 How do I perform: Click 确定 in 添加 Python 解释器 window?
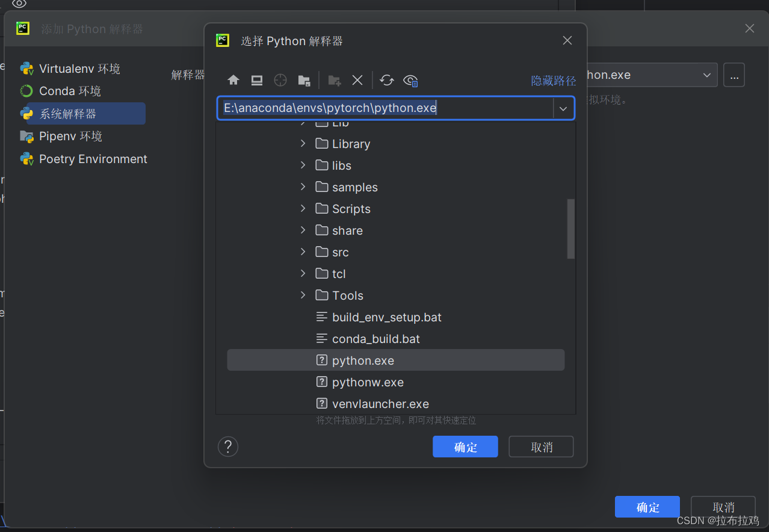647,507
